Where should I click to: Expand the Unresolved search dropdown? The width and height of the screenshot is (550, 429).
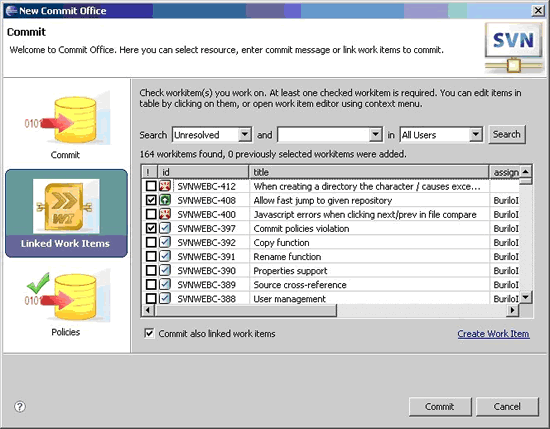click(244, 134)
